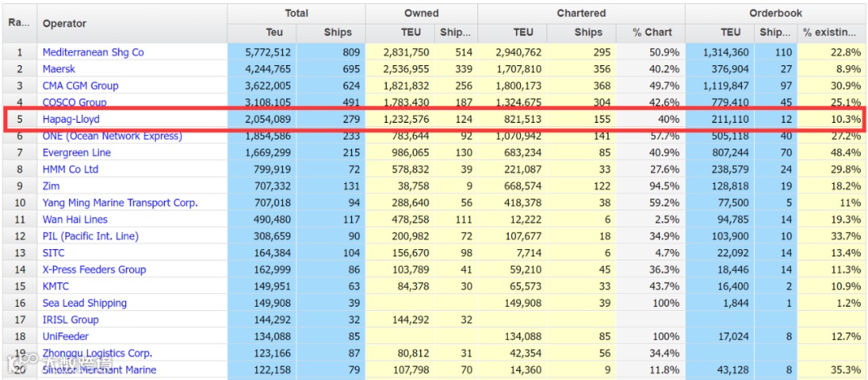Select CMA CGM orderbook TEU 1,119,847
This screenshot has height=380, width=868.
pos(725,86)
